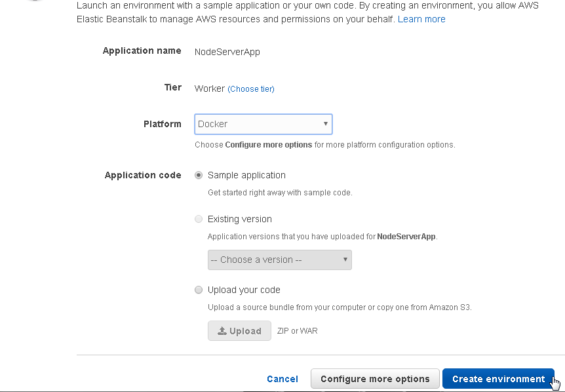This screenshot has height=392, width=565.
Task: Open the Platform dropdown showing Docker
Action: [263, 125]
